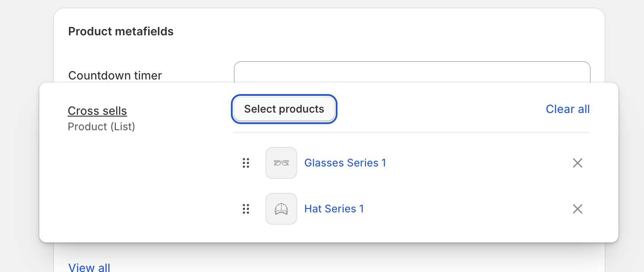Viewport: 644px width, 272px height.
Task: Click the X icon on the Hat row
Action: pyautogui.click(x=577, y=209)
